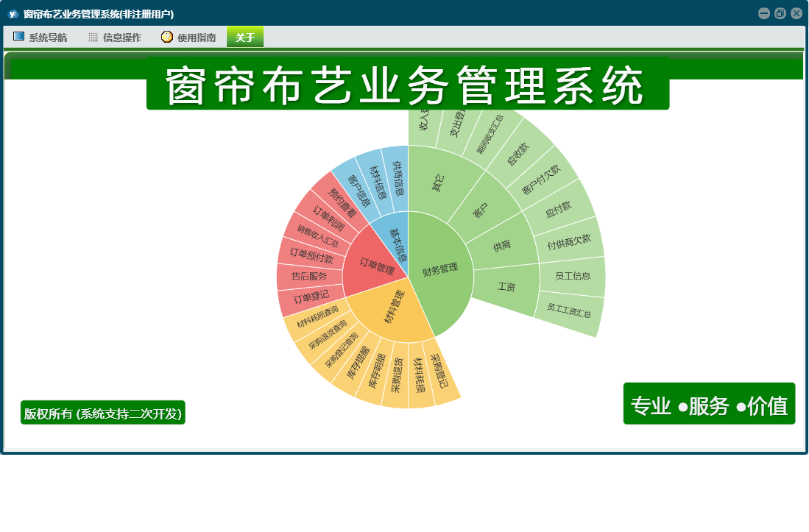Screen dimensions: 809x532
Task: Open the 客户信息 blue segment
Action: click(358, 191)
